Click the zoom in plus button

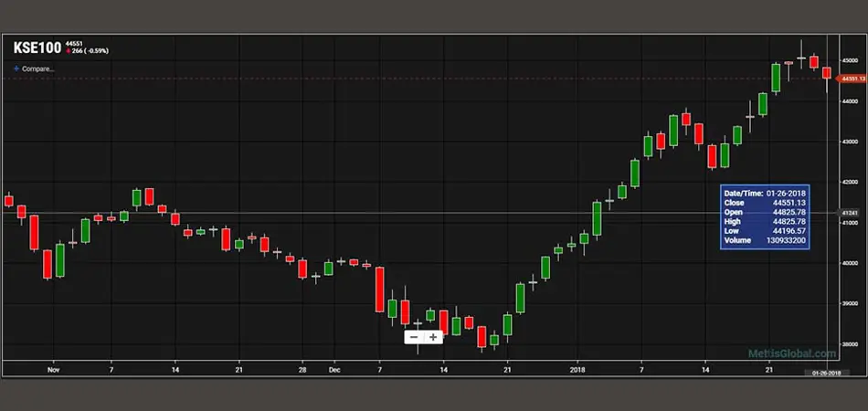pos(433,337)
